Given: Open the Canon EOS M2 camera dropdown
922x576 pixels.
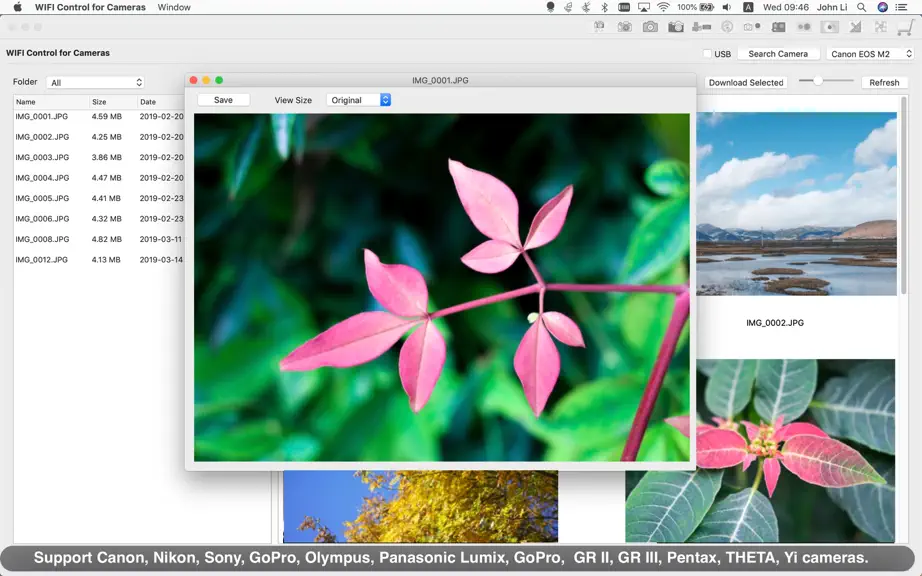Looking at the screenshot, I should [x=871, y=53].
